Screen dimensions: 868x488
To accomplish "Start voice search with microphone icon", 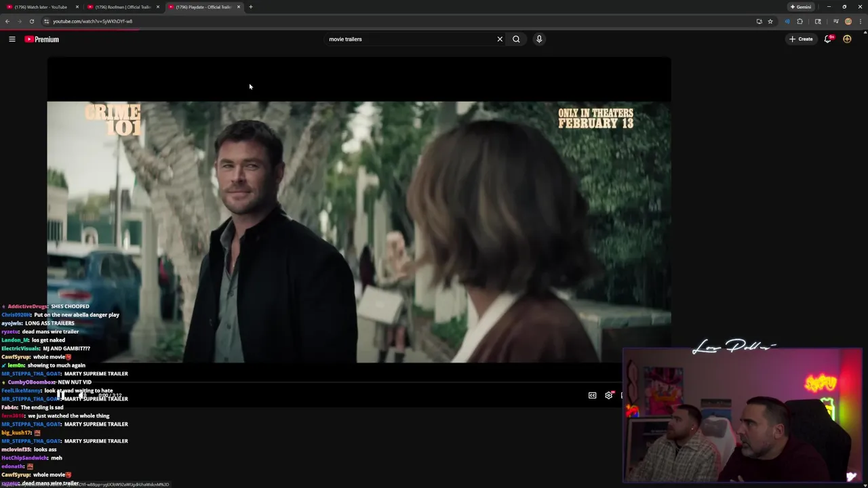I will pyautogui.click(x=539, y=39).
